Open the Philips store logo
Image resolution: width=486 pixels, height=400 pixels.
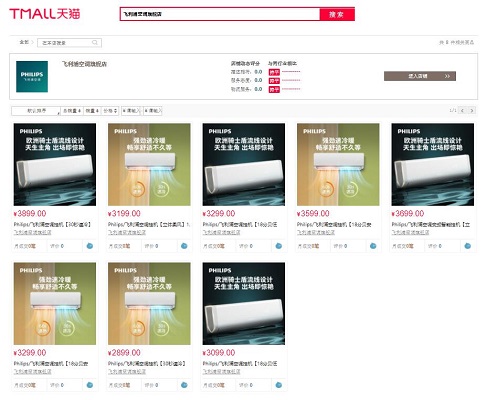(x=32, y=76)
